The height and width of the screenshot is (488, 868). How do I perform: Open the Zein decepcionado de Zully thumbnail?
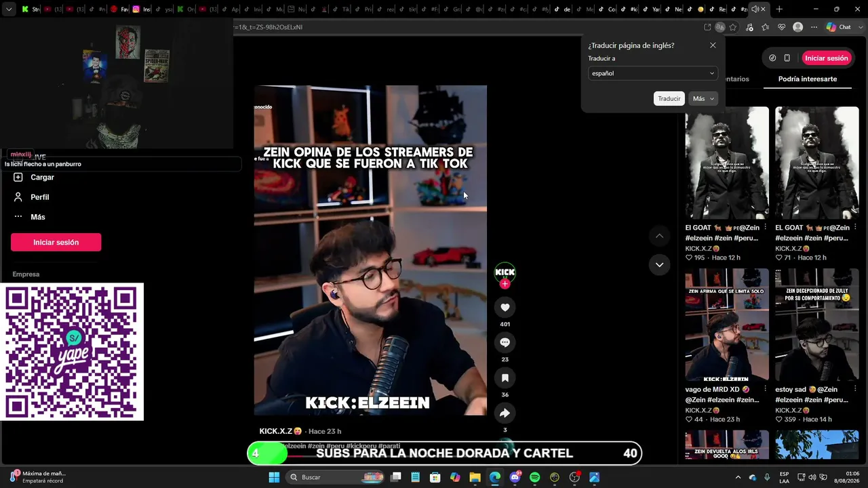[816, 325]
